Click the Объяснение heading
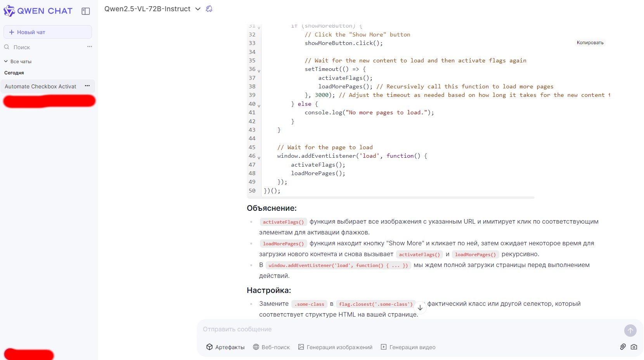 point(272,208)
